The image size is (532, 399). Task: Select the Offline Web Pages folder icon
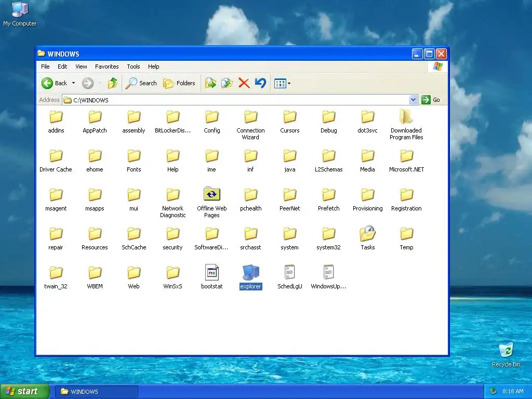pyautogui.click(x=212, y=194)
